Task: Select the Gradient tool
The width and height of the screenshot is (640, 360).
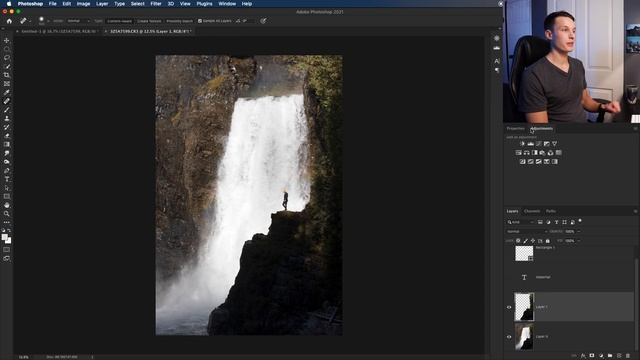Action: 7,144
